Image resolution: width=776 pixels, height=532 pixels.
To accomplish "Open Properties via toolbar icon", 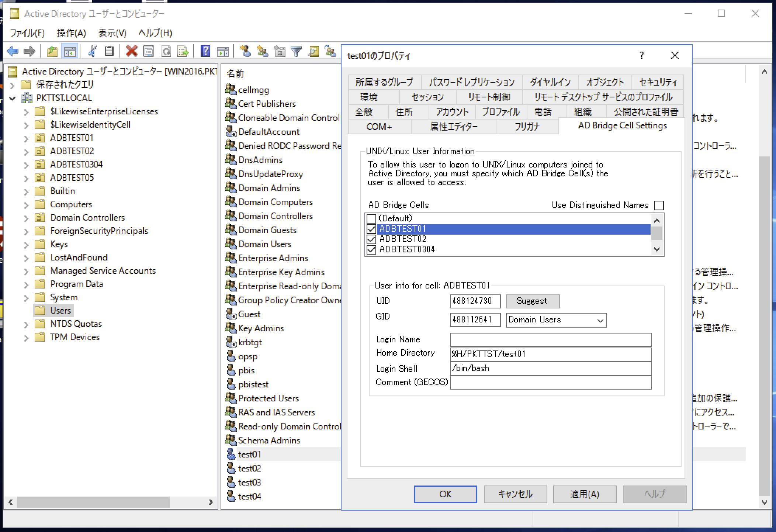I will [149, 51].
